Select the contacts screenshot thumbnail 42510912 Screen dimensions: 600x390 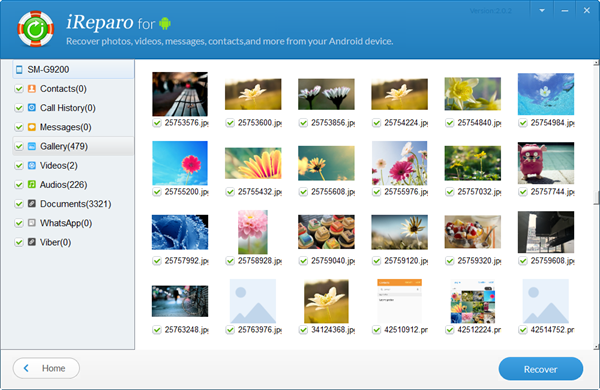[399, 301]
